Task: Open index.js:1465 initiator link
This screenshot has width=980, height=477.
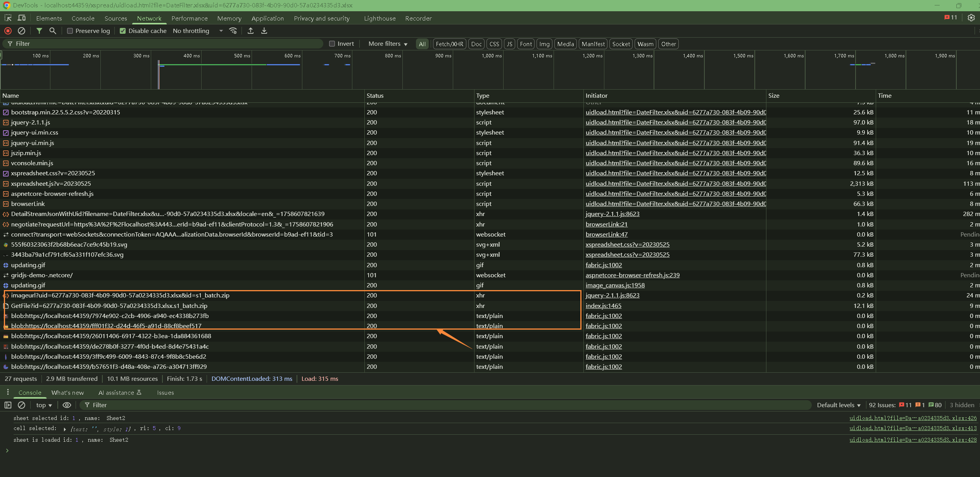Action: (x=603, y=306)
